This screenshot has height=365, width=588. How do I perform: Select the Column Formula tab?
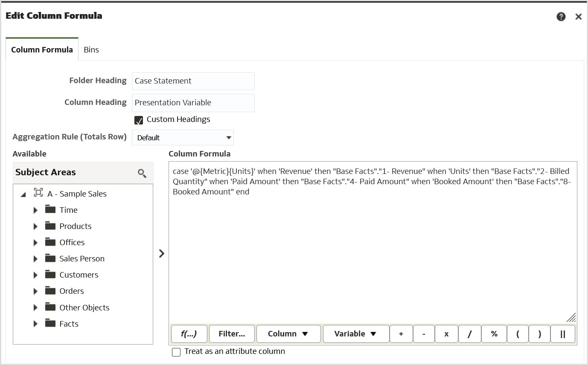click(x=42, y=49)
